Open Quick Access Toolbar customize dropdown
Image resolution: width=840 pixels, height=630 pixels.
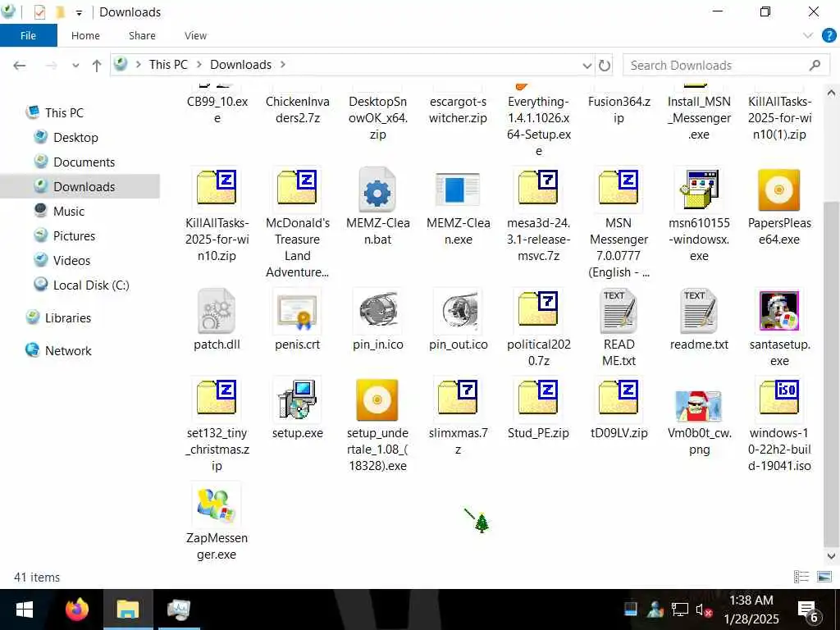click(79, 12)
